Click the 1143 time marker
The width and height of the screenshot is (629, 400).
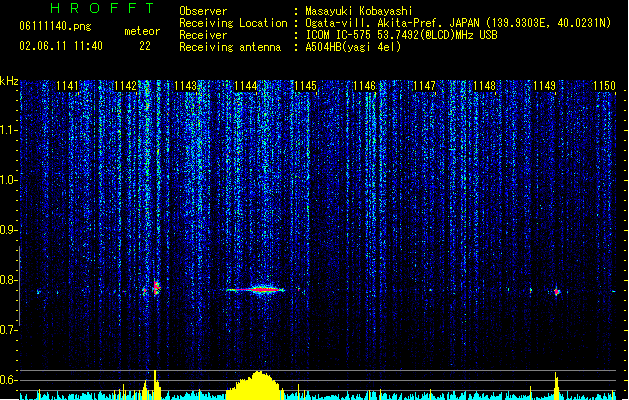[185, 86]
